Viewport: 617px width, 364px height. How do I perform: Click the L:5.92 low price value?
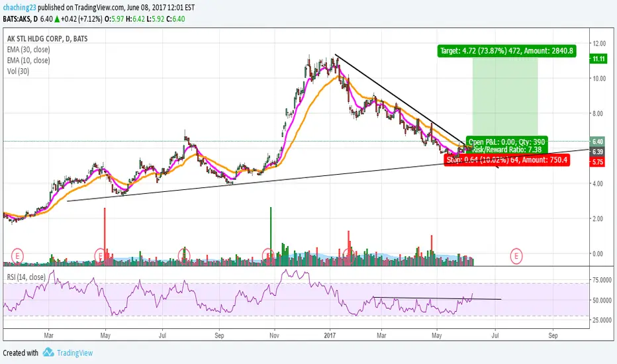156,19
